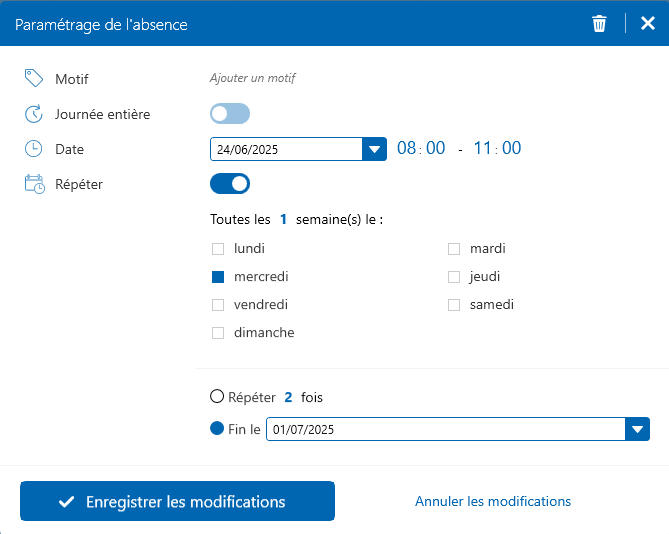Check the dimanche checkbox
Image resolution: width=669 pixels, height=534 pixels.
[218, 333]
